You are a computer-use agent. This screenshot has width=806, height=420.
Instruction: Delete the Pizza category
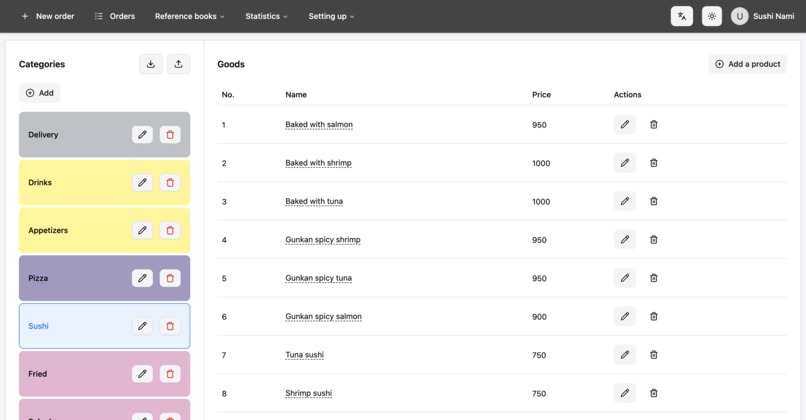pyautogui.click(x=170, y=278)
